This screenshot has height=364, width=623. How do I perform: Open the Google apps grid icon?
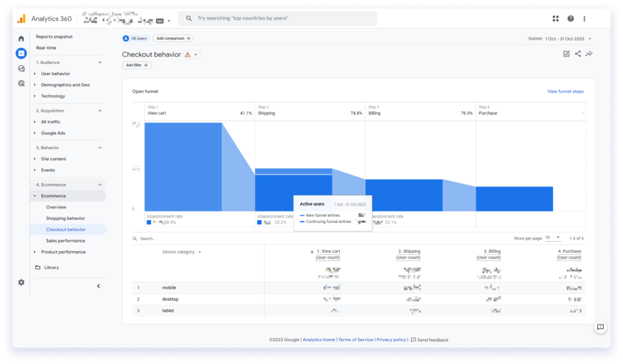555,18
